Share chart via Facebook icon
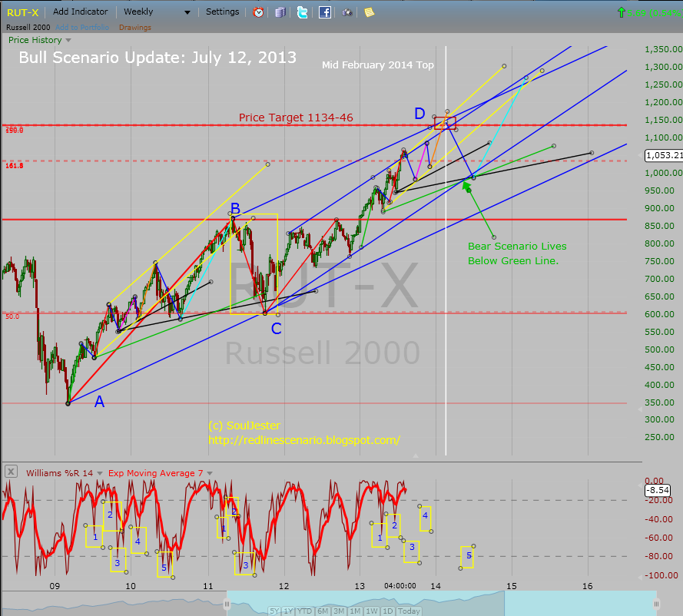Image resolution: width=683 pixels, height=616 pixels. tap(324, 12)
